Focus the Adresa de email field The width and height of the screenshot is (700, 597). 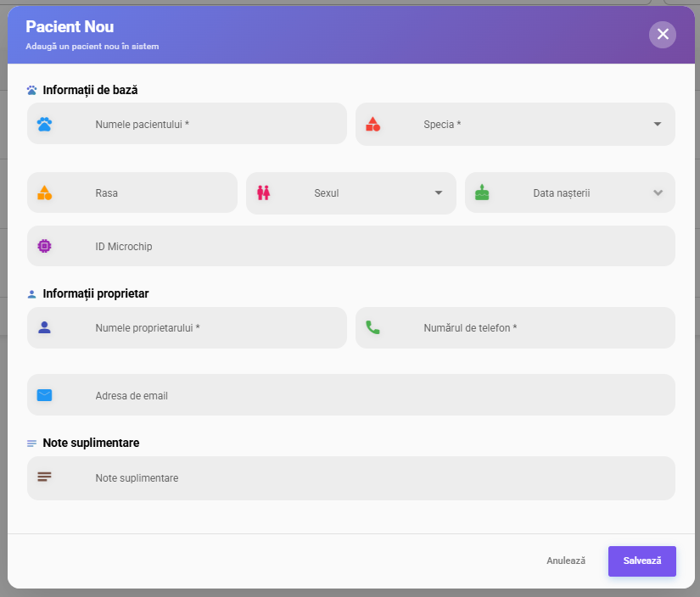click(x=351, y=395)
